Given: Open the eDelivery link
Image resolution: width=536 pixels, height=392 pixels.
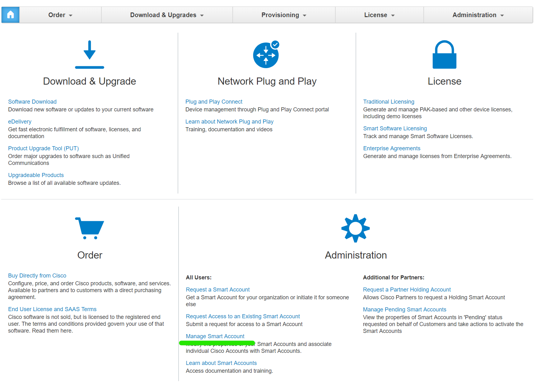Looking at the screenshot, I should [20, 122].
